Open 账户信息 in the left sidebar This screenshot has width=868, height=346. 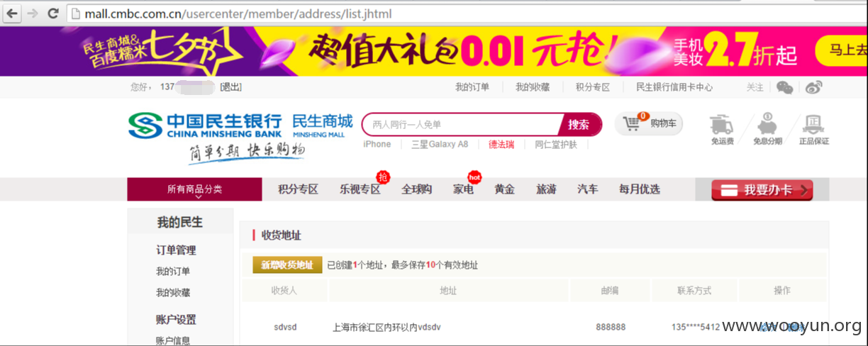173,340
